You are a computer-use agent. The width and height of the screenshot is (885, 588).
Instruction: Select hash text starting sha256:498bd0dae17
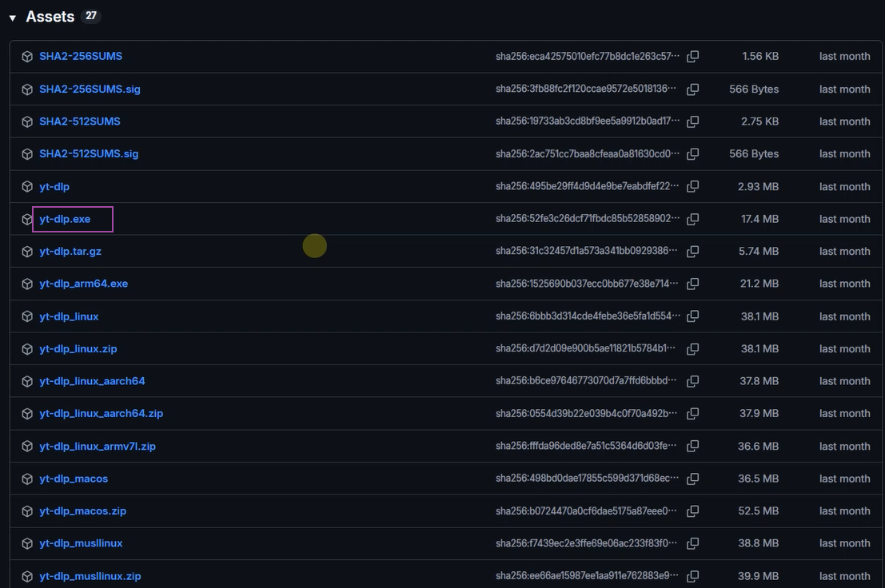(x=588, y=479)
